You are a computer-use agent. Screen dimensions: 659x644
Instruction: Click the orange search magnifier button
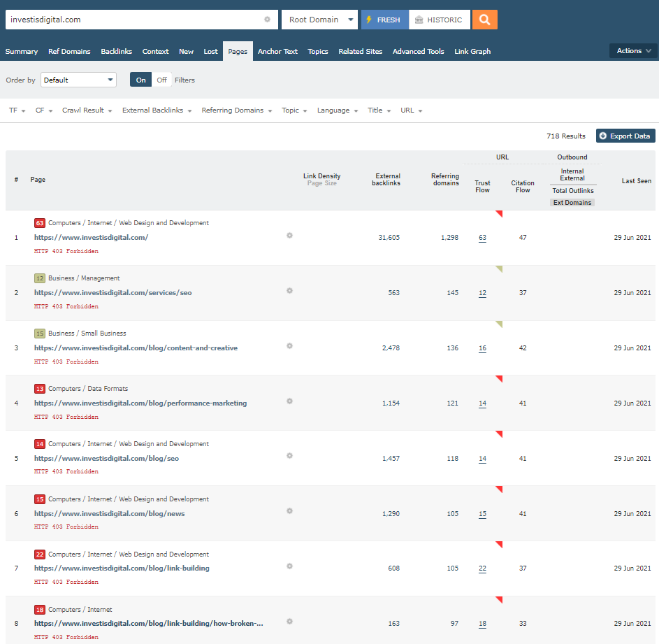[x=484, y=20]
